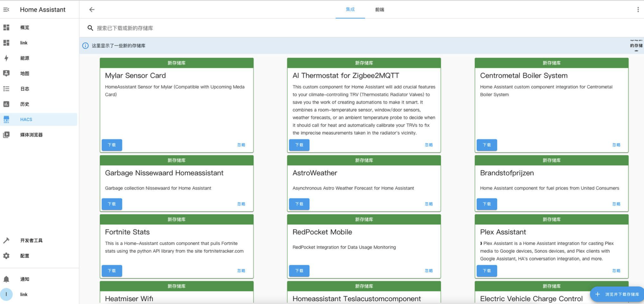Ignore RedPocket Mobile repository

[429, 271]
